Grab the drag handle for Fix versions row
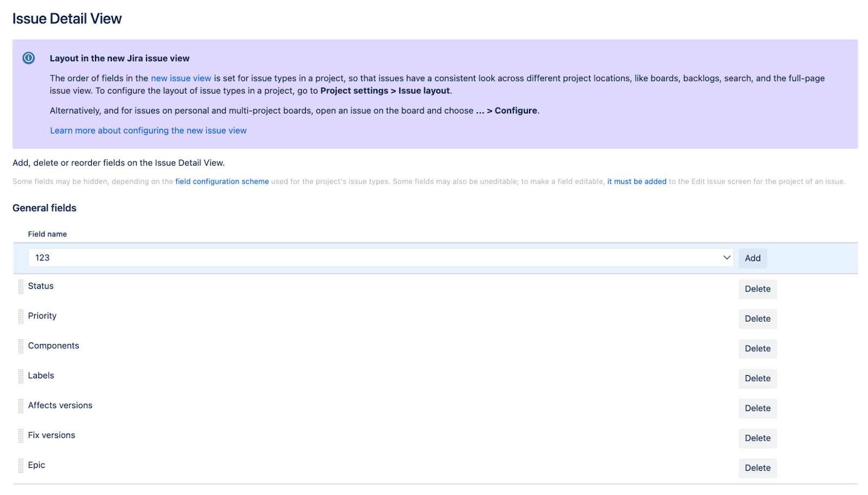This screenshot has height=495, width=868. pos(21,436)
